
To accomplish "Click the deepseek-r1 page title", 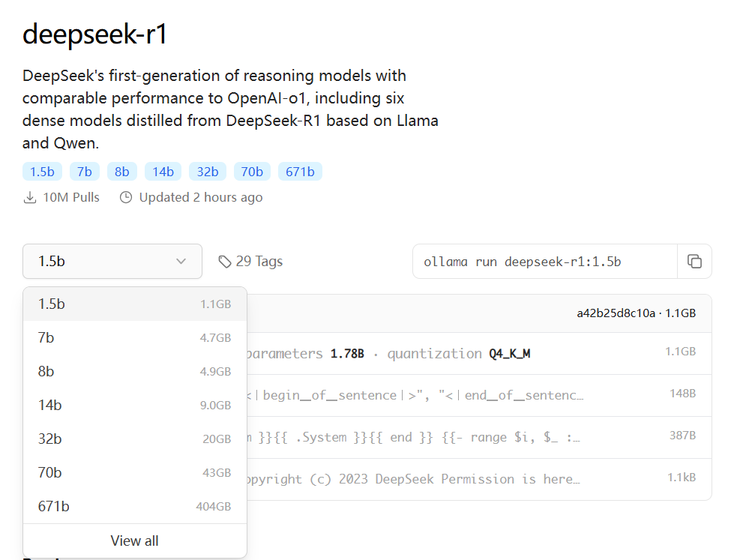I will [94, 33].
